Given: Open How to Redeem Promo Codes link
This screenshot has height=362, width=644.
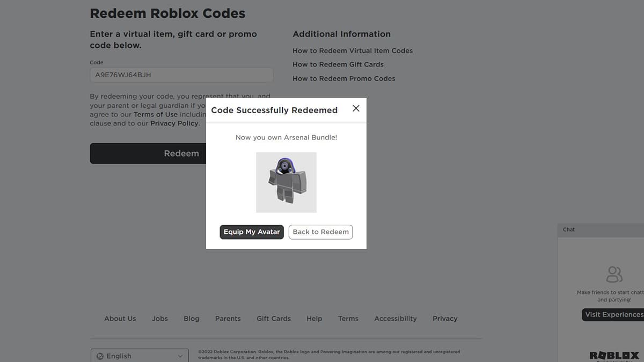Looking at the screenshot, I should 344,78.
